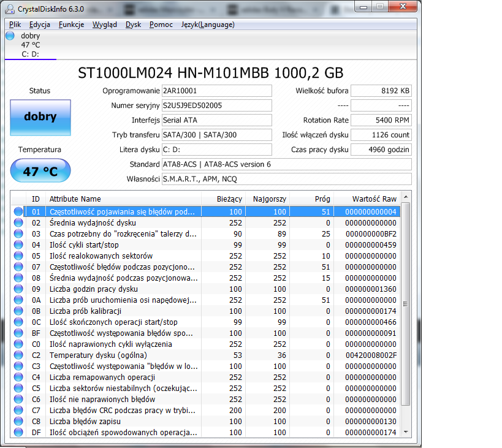Image resolution: width=502 pixels, height=448 pixels.
Task: Click the status icon on row 05
Action: 18,256
